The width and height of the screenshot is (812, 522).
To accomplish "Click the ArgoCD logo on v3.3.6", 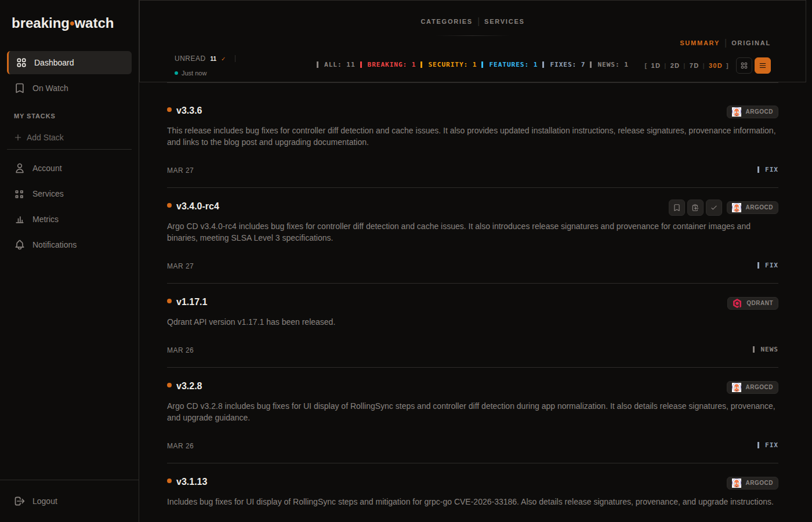I will tap(737, 112).
